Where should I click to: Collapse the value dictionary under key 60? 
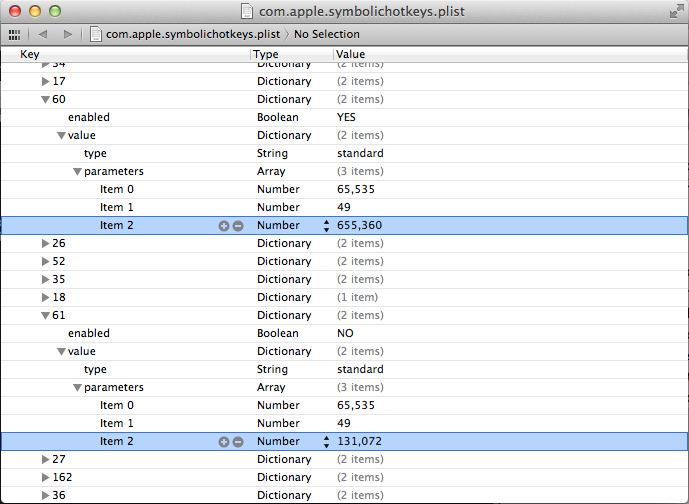pos(62,136)
